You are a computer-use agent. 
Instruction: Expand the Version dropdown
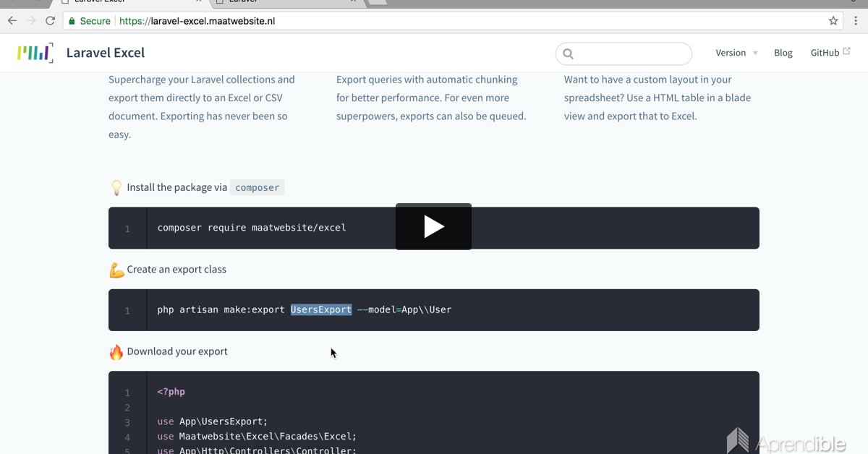point(736,53)
